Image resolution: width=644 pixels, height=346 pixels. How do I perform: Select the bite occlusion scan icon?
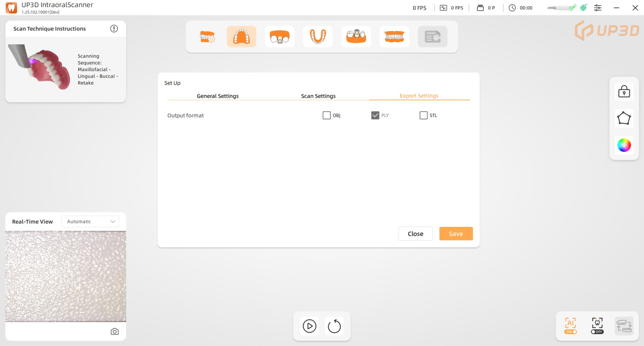click(x=394, y=37)
